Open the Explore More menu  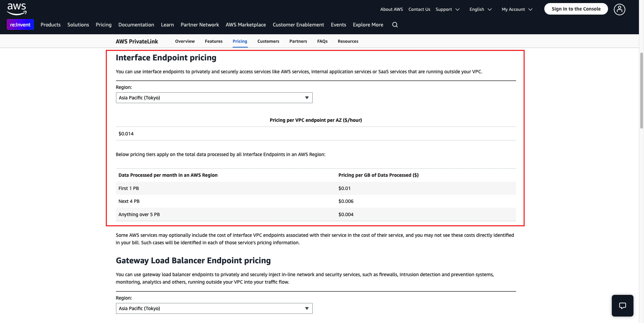(x=368, y=25)
